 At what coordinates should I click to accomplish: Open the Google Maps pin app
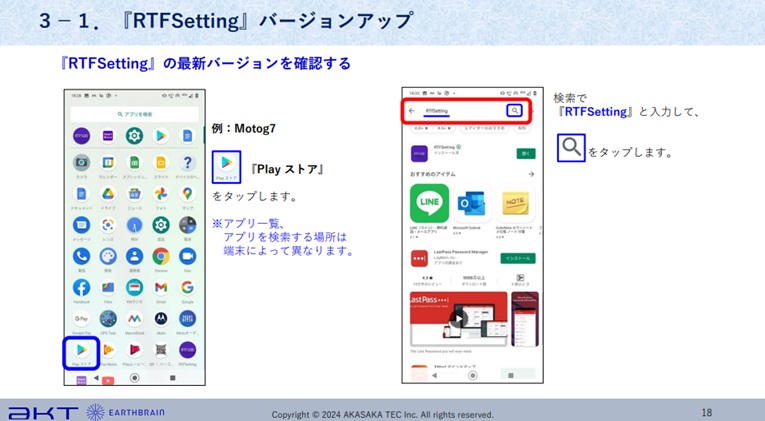[x=187, y=194]
